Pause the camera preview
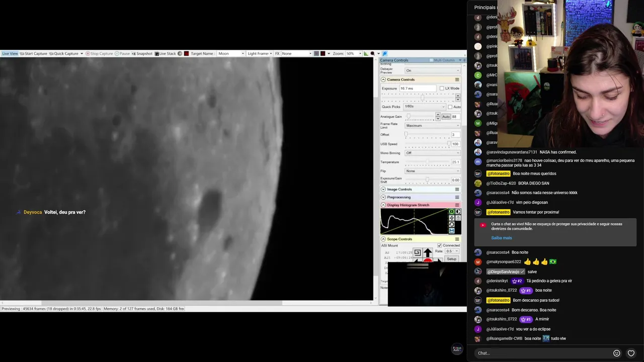 [122, 53]
